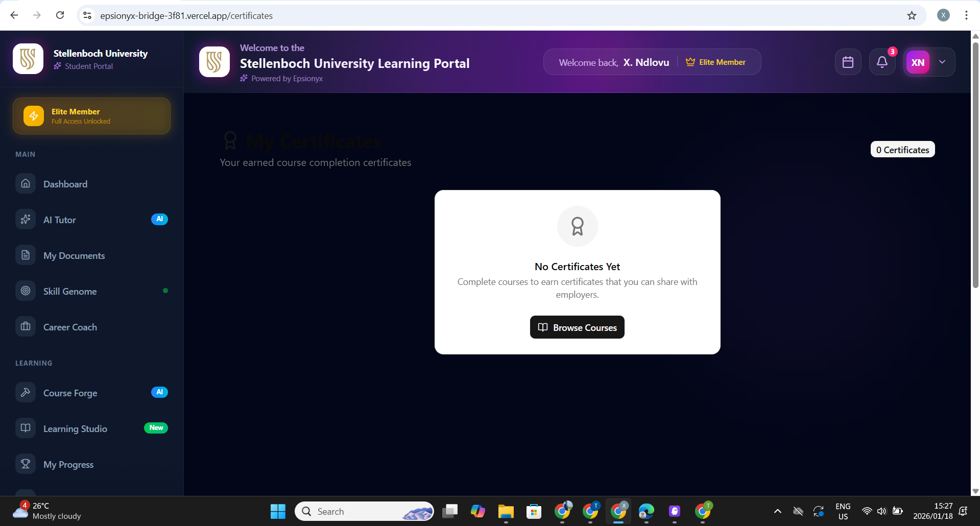Reload the page with the refresh button

(x=60, y=15)
